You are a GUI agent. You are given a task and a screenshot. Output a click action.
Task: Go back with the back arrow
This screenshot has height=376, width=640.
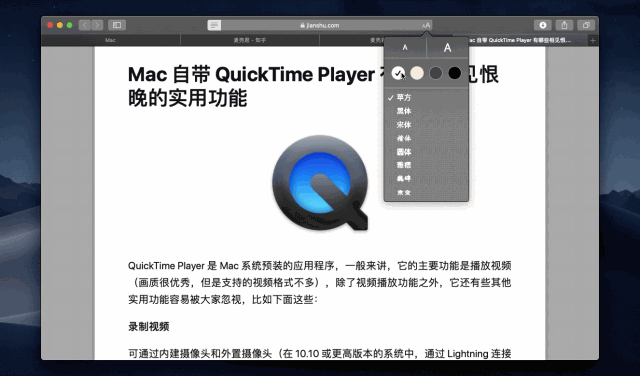[84, 25]
